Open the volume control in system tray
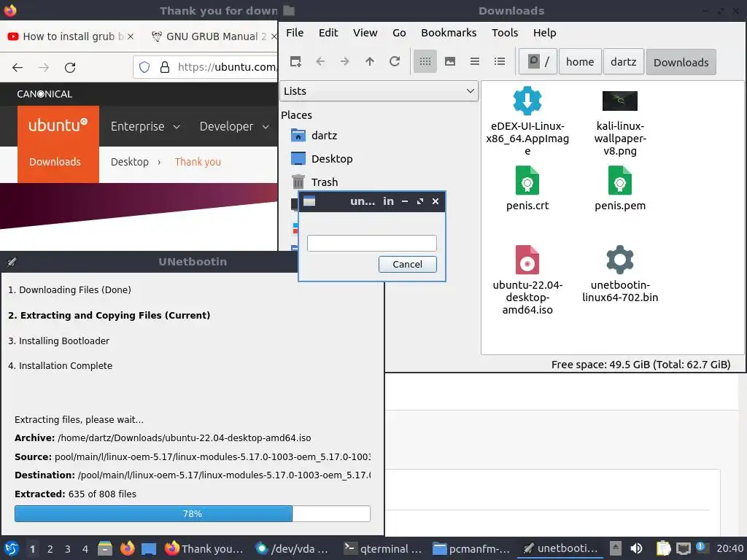This screenshot has width=747, height=560. (636, 548)
